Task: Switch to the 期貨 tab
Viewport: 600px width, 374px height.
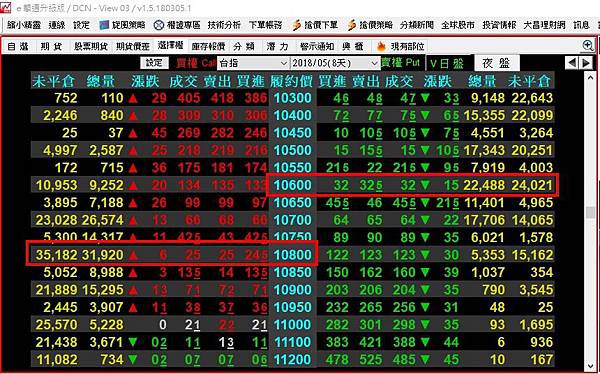Action: click(52, 47)
